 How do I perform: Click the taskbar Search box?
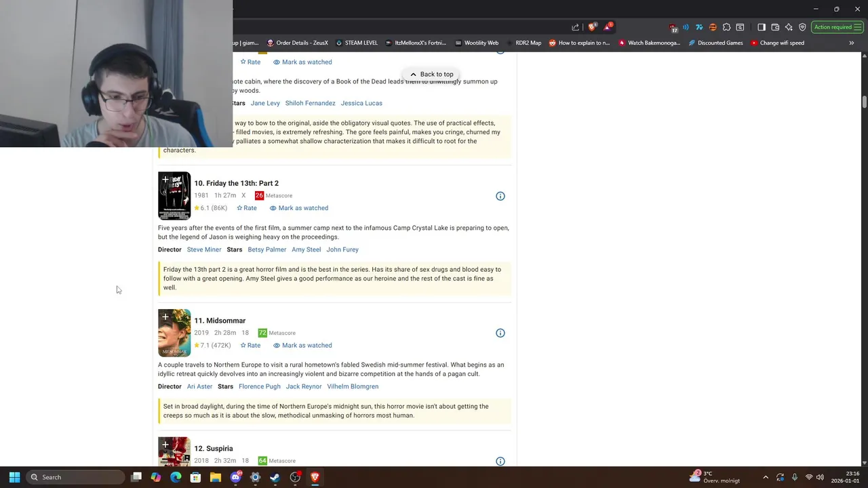[75, 477]
